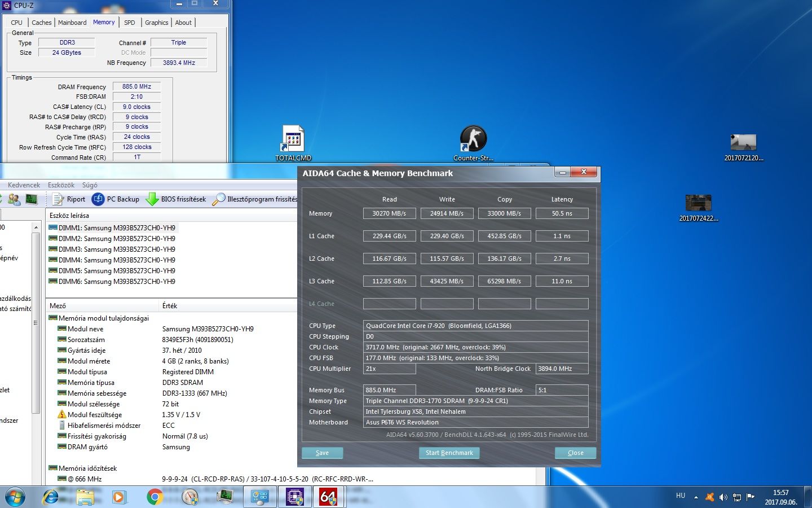This screenshot has width=812, height=508.
Task: Click Save in the AIDA64 benchmark window
Action: tap(322, 453)
